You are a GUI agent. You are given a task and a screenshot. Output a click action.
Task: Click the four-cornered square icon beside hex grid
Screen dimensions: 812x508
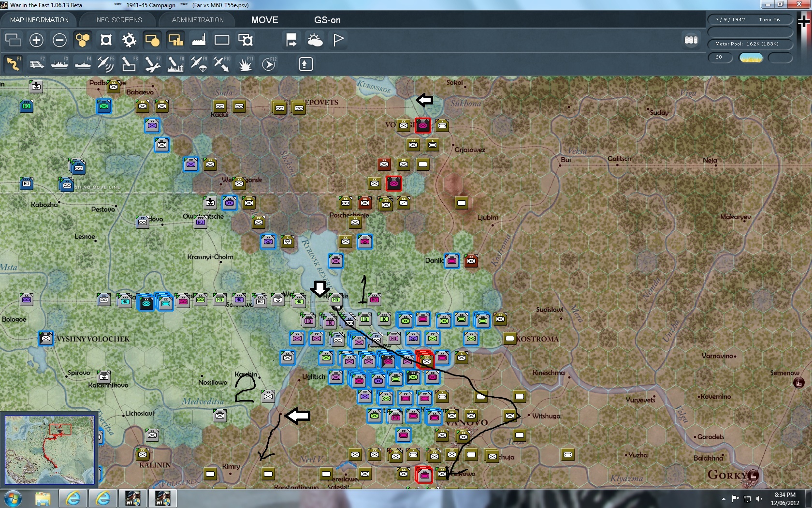click(106, 40)
